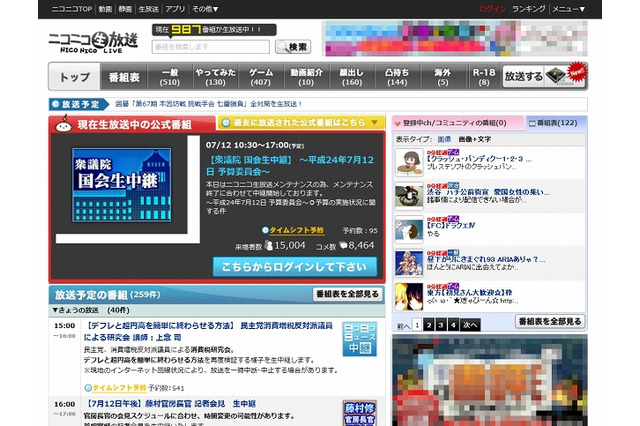This screenshot has height=426, width=640.
Task: Click the 放送する button
Action: click(x=524, y=76)
